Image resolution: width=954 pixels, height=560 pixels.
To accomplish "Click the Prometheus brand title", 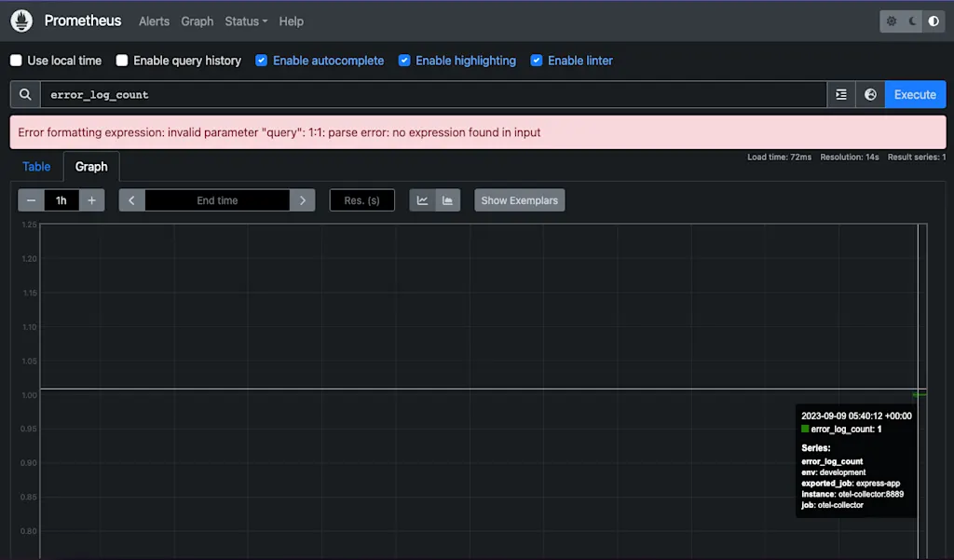I will 83,20.
